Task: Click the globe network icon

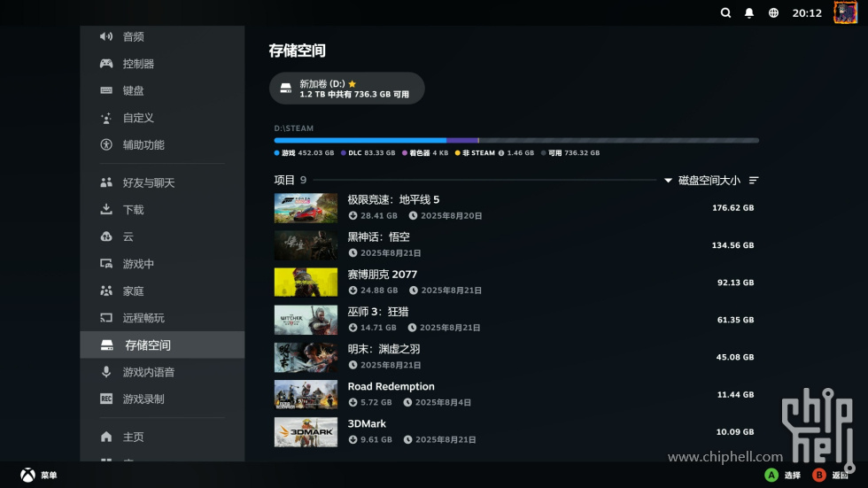Action: 773,12
